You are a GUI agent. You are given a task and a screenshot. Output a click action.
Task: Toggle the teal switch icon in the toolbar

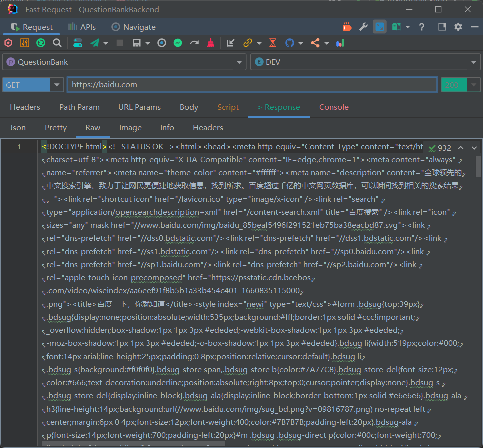click(x=77, y=43)
